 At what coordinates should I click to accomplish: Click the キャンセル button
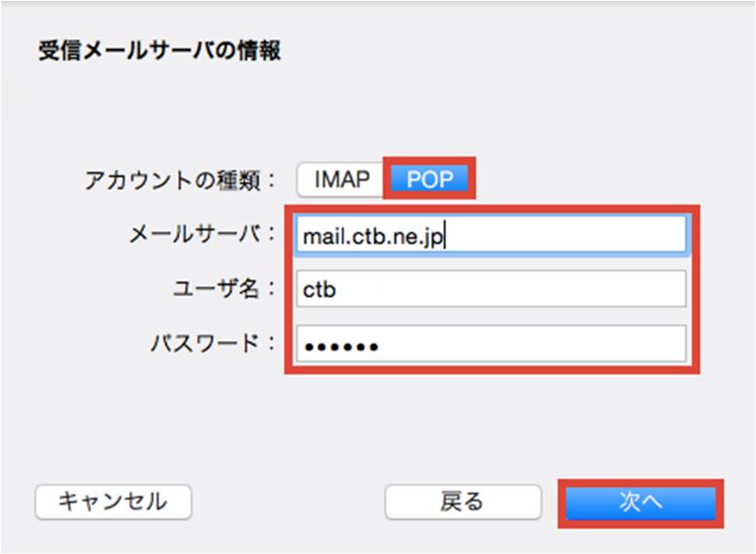113,502
